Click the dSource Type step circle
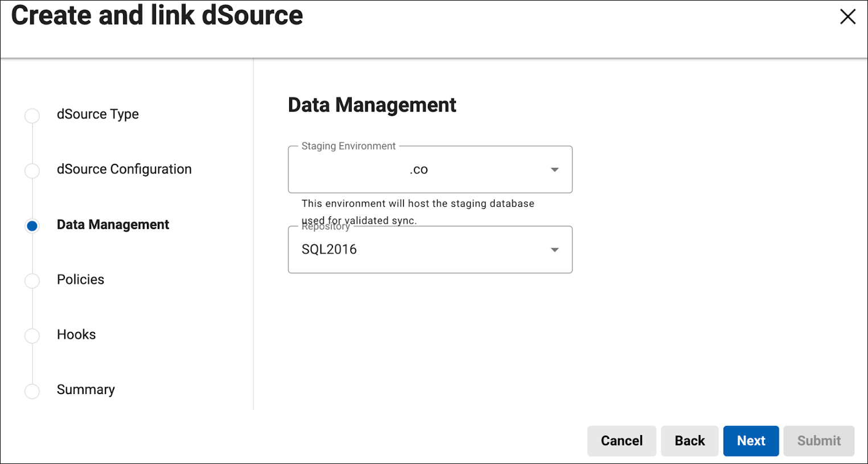The width and height of the screenshot is (868, 464). (32, 116)
